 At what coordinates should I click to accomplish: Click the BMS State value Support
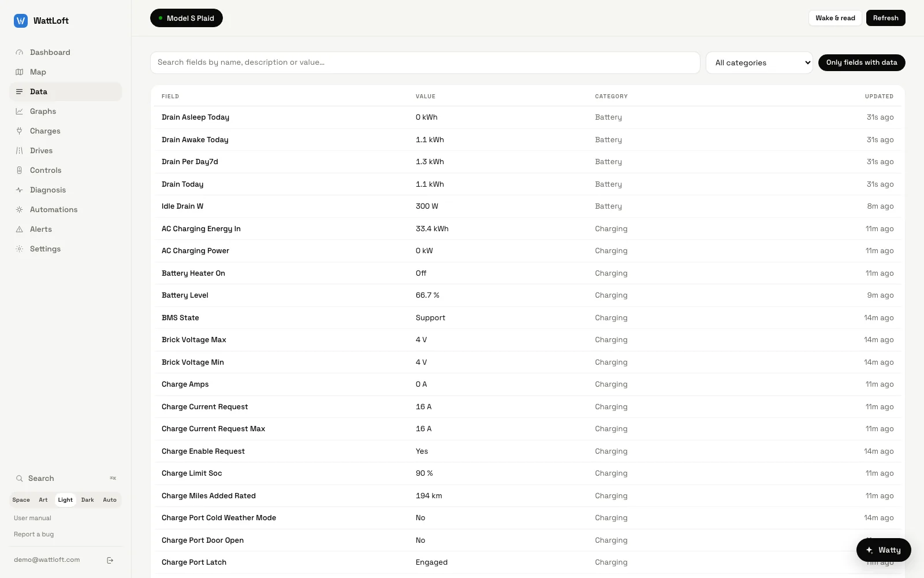point(430,318)
